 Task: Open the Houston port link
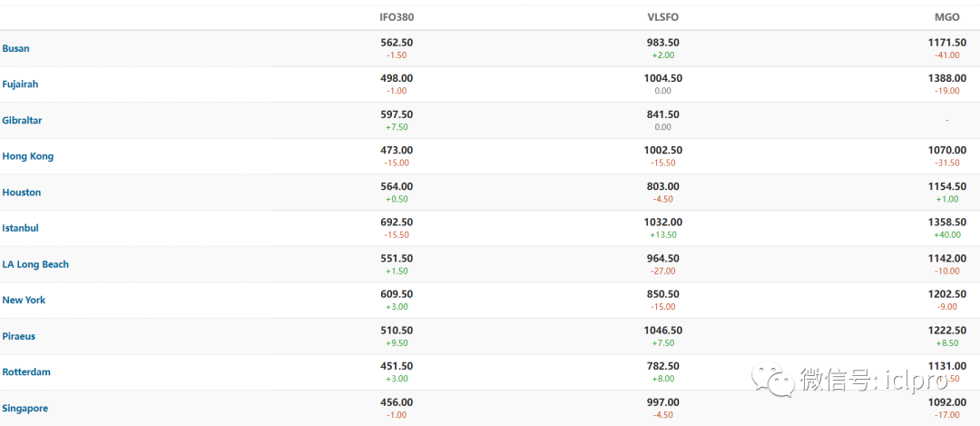coord(22,193)
